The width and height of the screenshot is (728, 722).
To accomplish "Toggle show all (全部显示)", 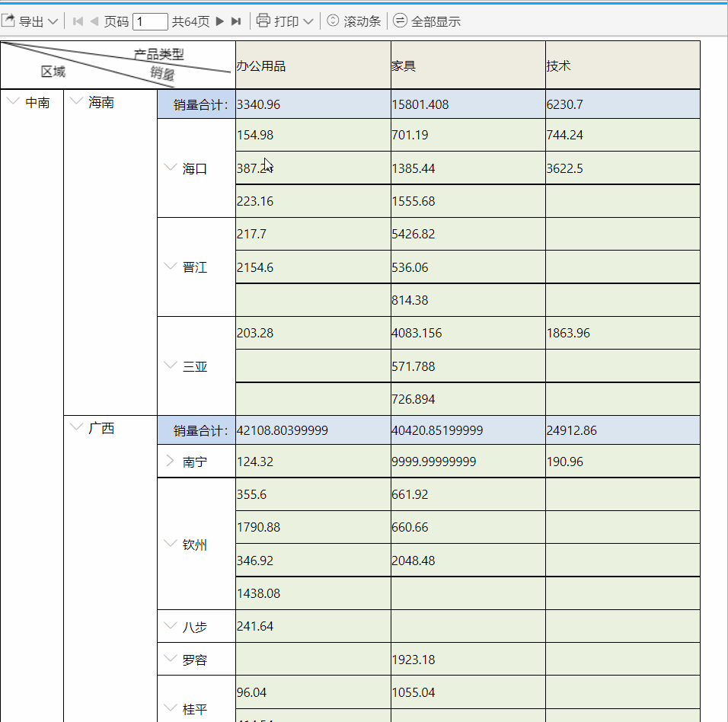I will 426,21.
